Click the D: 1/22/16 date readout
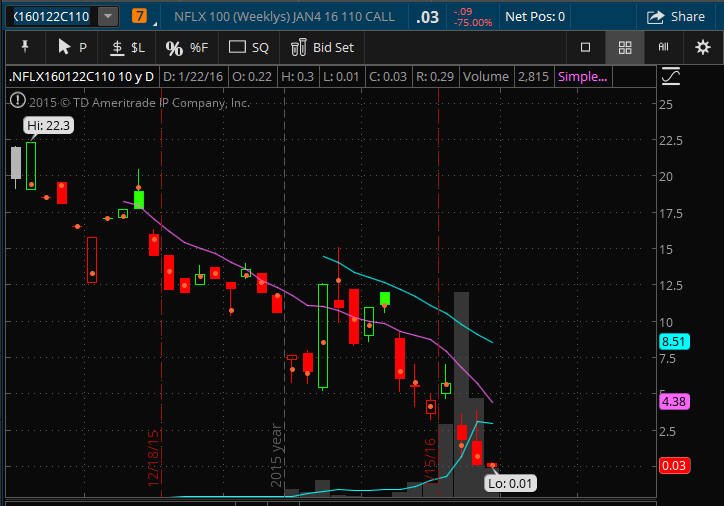The image size is (724, 506). tap(193, 77)
